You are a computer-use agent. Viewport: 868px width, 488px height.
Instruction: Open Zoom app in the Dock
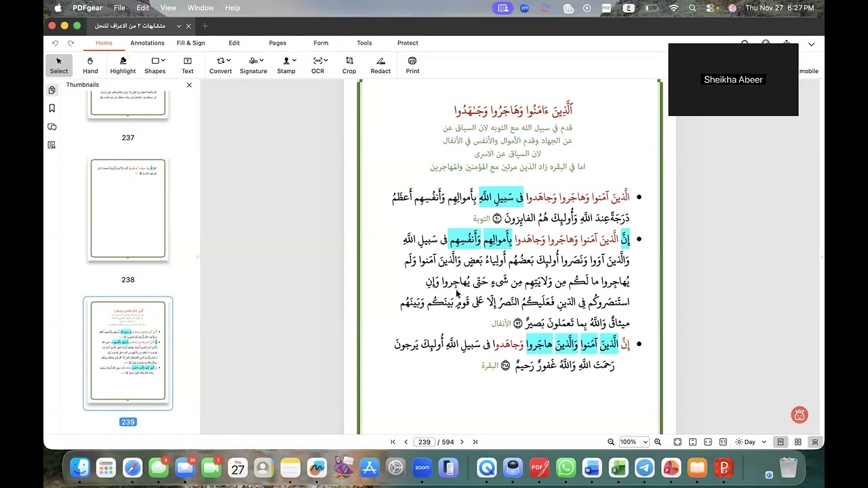tap(422, 468)
